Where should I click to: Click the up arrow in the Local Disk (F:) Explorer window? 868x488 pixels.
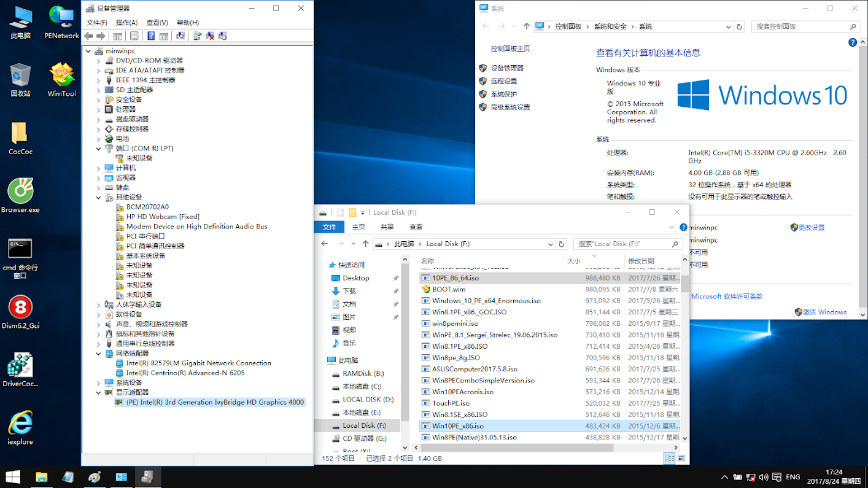[365, 244]
